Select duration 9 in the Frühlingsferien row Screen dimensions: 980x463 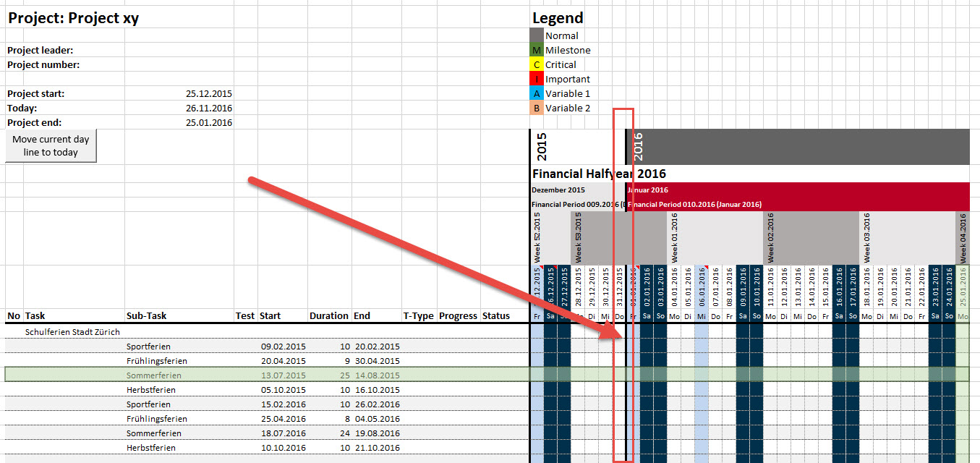click(x=347, y=361)
